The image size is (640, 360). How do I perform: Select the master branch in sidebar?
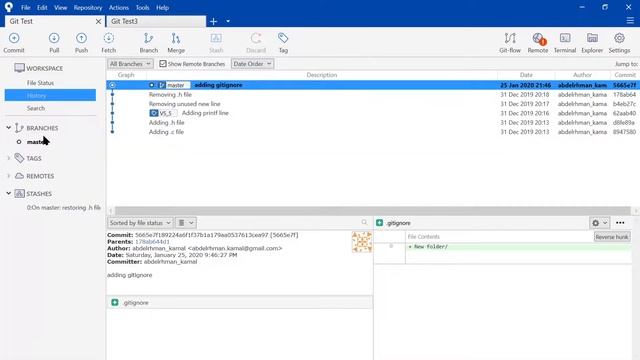click(x=38, y=142)
